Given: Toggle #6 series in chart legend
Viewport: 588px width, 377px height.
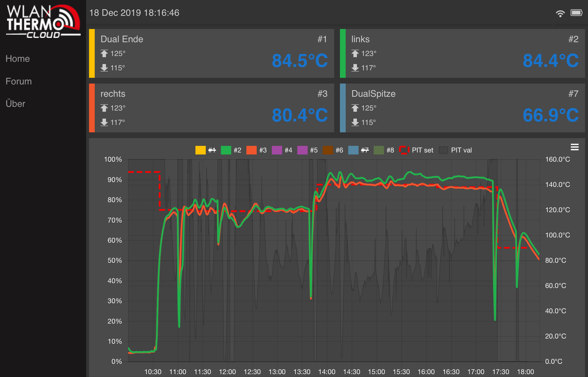Looking at the screenshot, I should tap(333, 150).
